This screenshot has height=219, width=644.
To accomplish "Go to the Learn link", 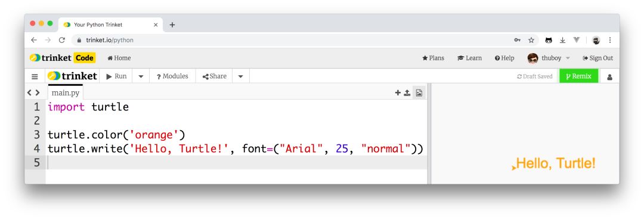I will (469, 58).
